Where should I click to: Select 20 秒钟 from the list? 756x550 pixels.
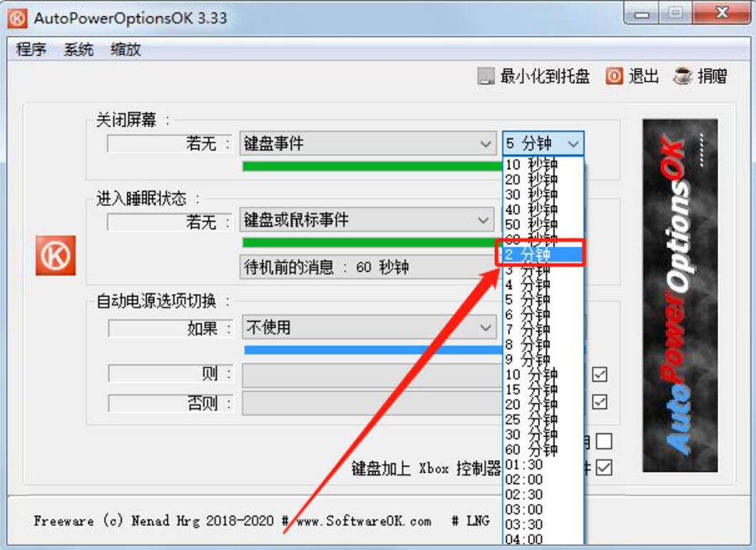543,180
